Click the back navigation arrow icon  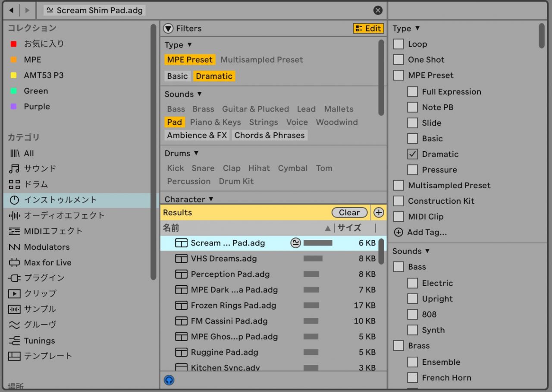11,10
